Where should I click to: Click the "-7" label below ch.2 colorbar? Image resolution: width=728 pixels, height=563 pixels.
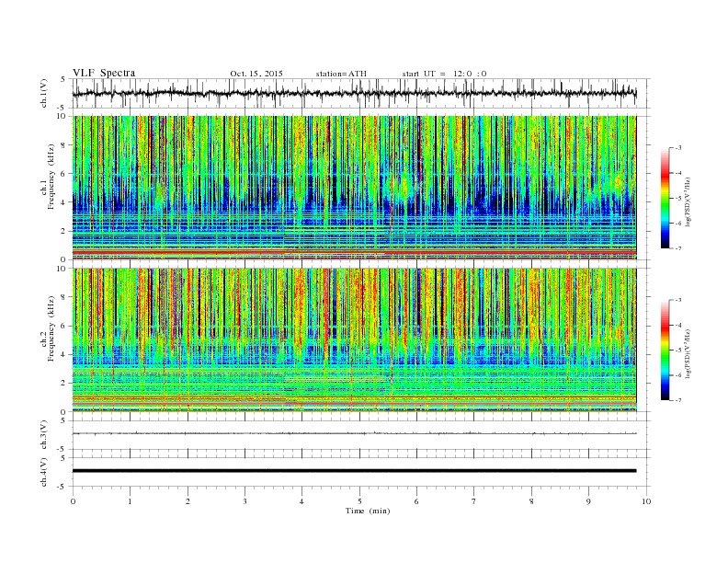[678, 400]
